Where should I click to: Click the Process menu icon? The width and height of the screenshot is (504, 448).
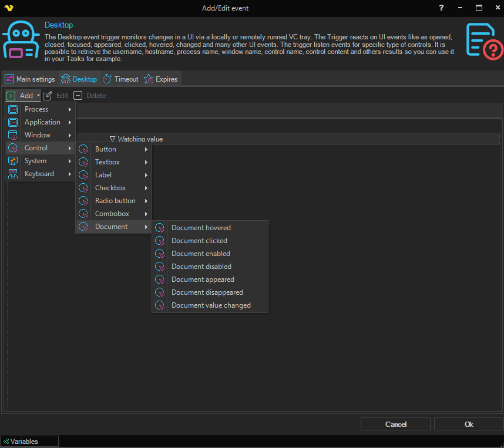pos(12,109)
